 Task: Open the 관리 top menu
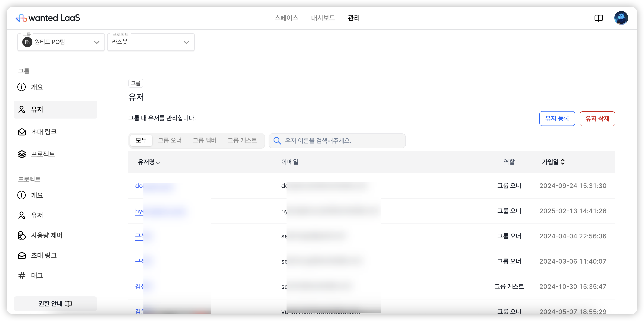pyautogui.click(x=354, y=18)
